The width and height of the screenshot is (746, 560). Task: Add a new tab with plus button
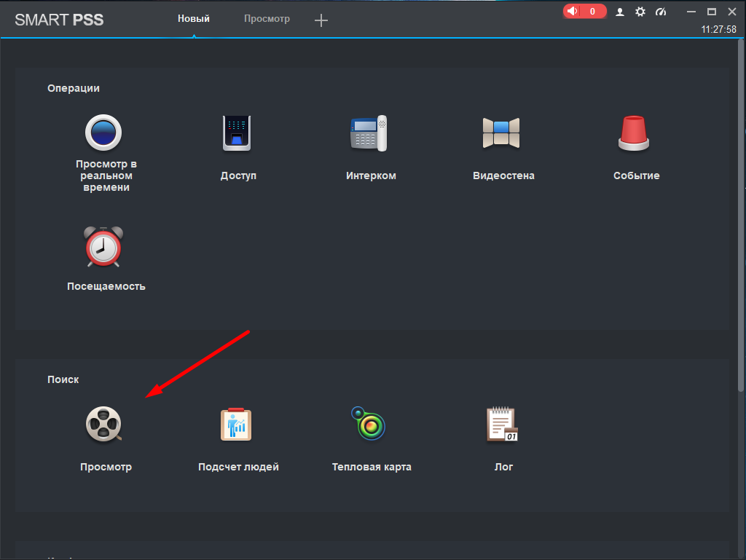[x=321, y=20]
